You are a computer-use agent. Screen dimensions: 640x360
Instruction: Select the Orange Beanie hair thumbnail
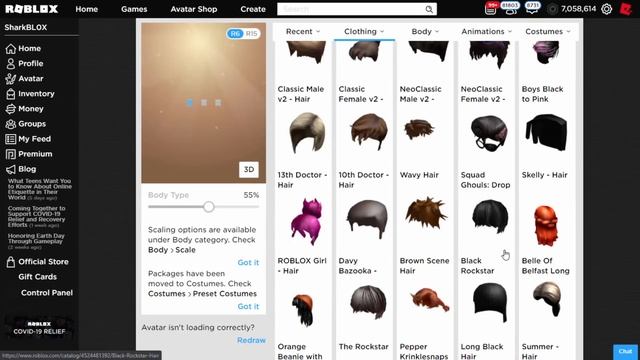[x=303, y=310]
